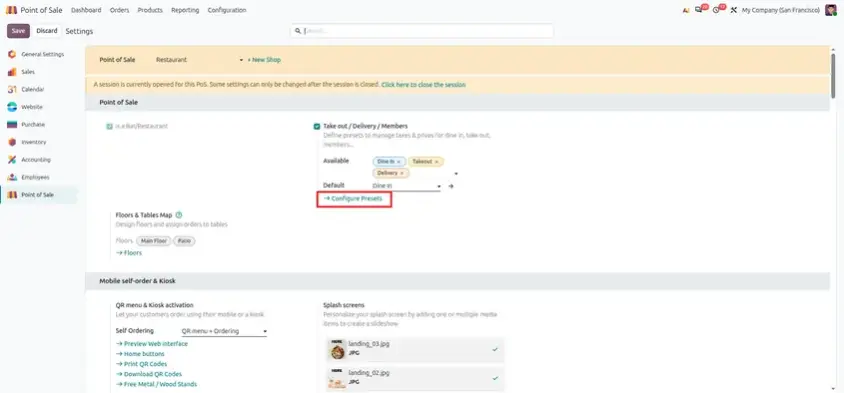Click the 'Mobile self-order & Kiosk' section header

click(x=137, y=280)
